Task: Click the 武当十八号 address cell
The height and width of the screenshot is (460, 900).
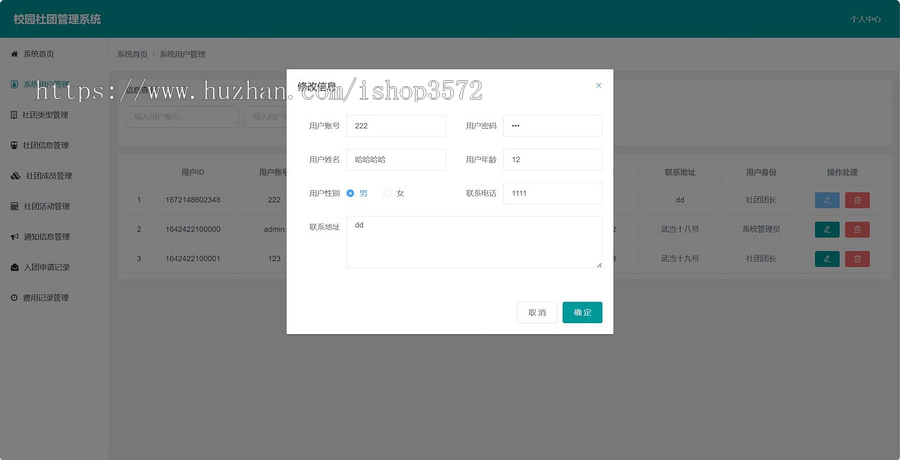Action: 680,229
